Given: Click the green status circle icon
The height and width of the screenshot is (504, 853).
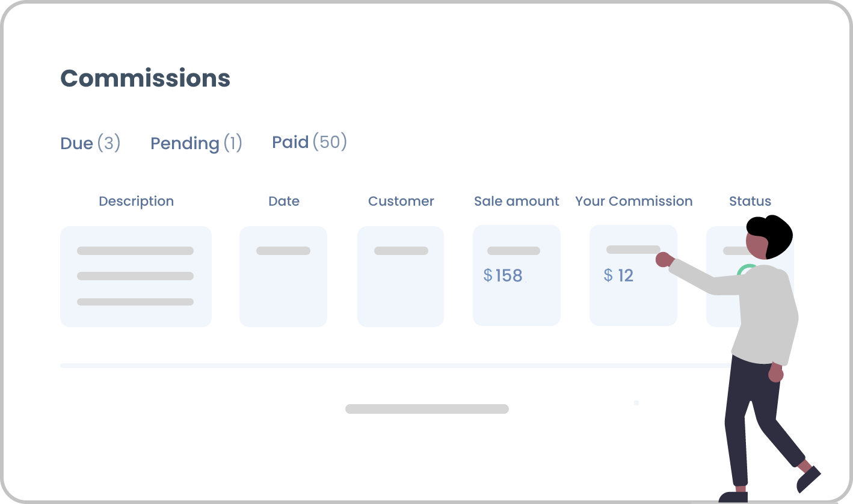Looking at the screenshot, I should pos(746,271).
